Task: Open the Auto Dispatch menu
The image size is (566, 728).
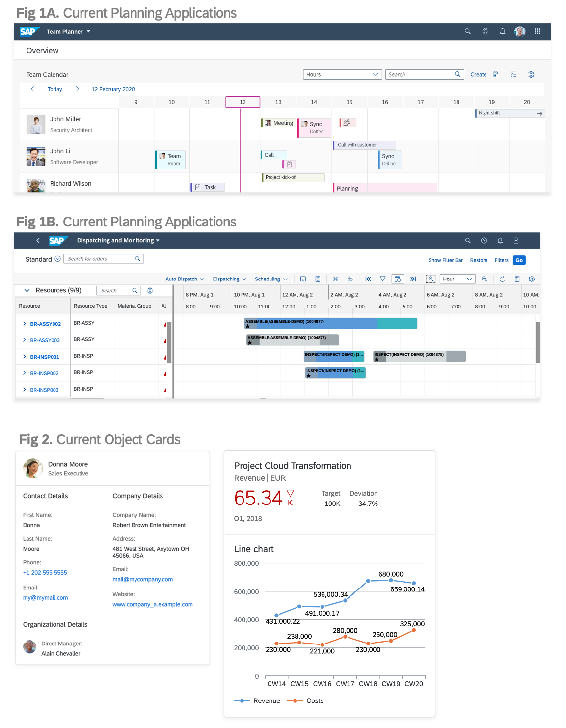Action: [185, 279]
